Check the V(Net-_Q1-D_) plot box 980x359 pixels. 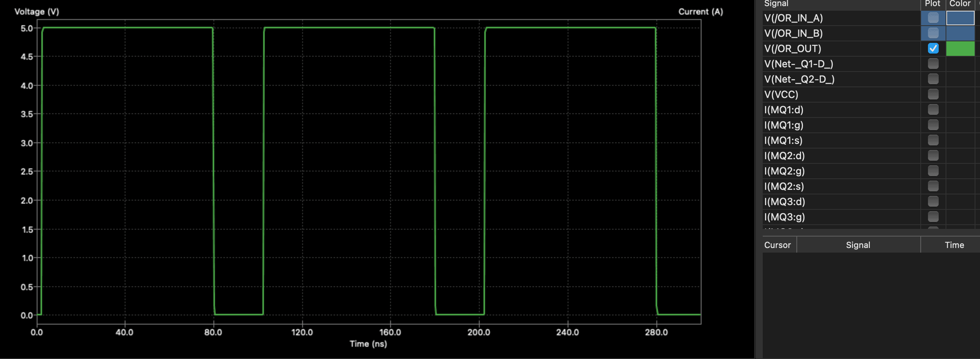coord(933,64)
